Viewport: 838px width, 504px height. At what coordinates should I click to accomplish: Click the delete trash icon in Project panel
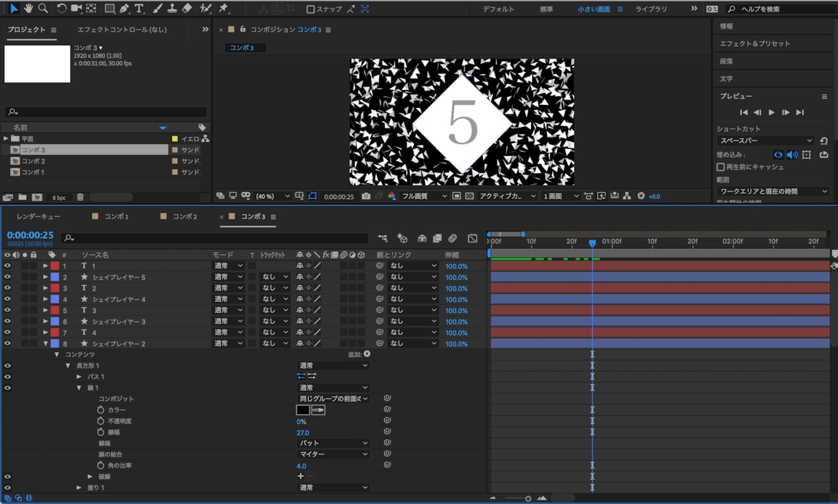[80, 198]
